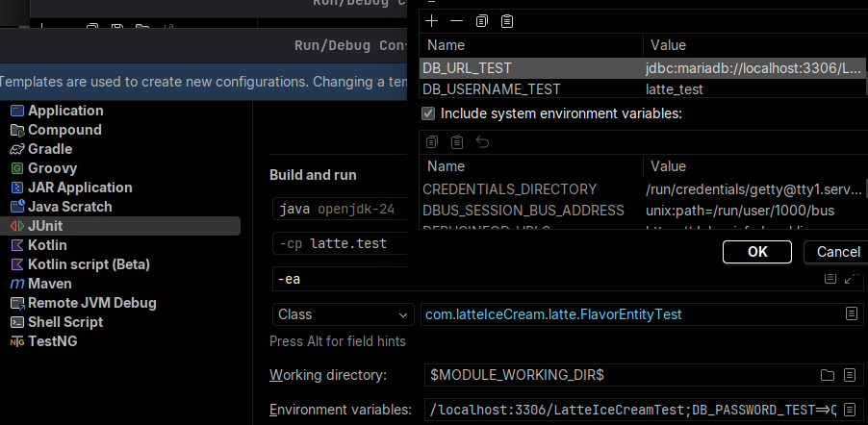This screenshot has height=425, width=868.
Task: Open environment variables editor icon
Action: pos(850,410)
